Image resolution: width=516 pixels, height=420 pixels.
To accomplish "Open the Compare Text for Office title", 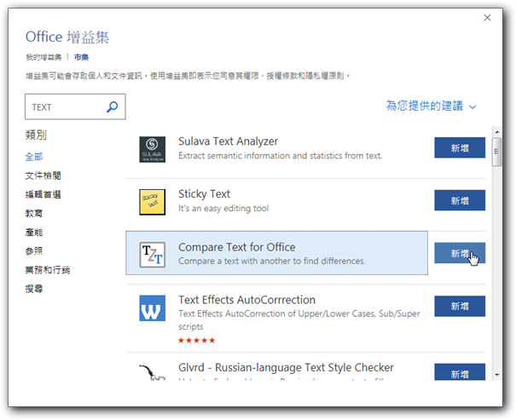I will (x=236, y=247).
